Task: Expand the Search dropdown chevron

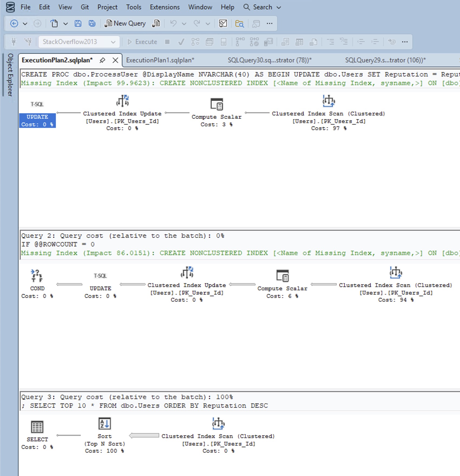Action: click(279, 7)
